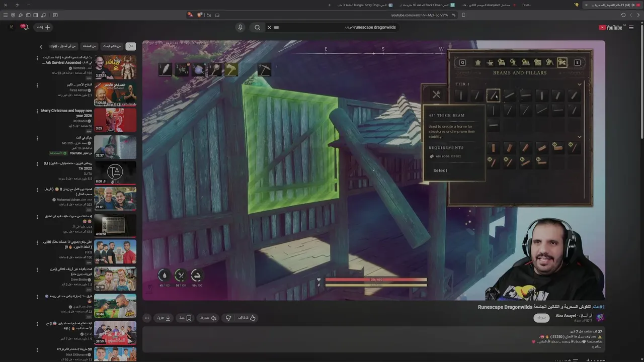Click the Select button in beam tooltip

(x=440, y=170)
